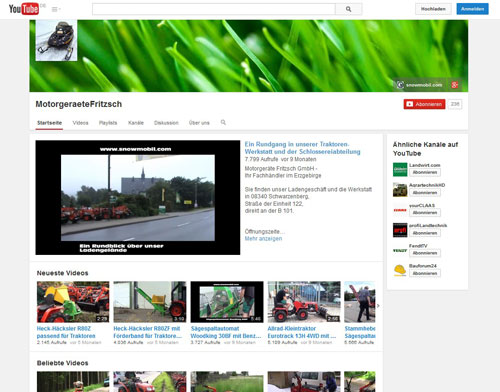Show next videos with right arrow
Viewport: 500px width, 392px height.
(x=378, y=305)
